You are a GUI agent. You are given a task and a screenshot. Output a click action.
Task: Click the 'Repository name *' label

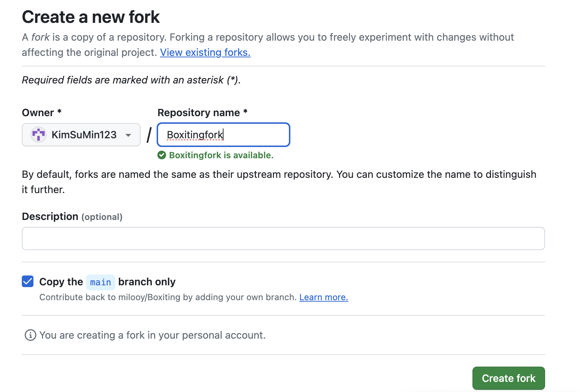pos(202,113)
